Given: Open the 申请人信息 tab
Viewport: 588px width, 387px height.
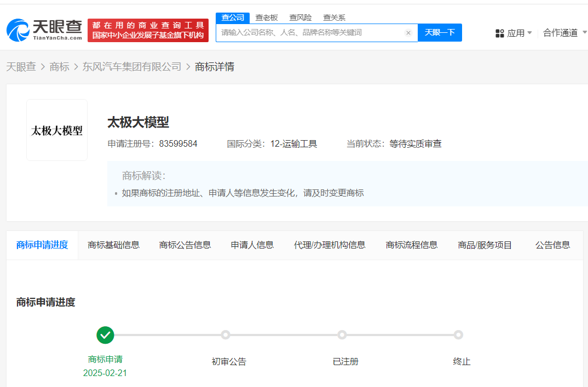Looking at the screenshot, I should 252,245.
